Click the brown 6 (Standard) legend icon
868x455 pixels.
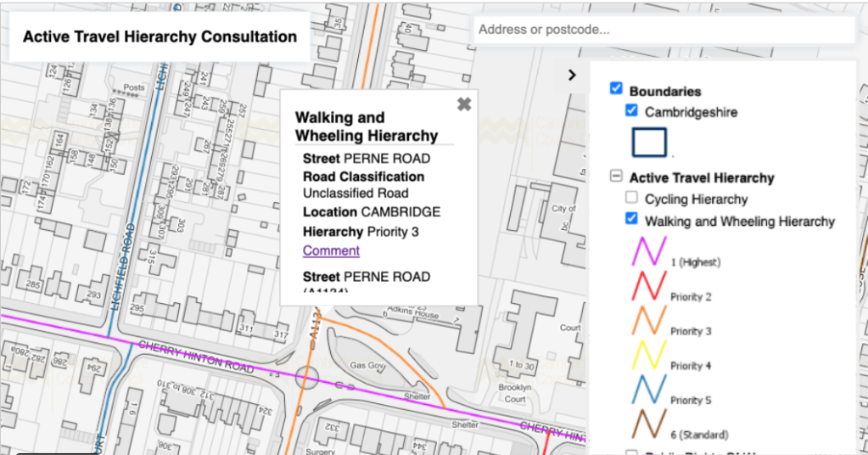tap(648, 424)
